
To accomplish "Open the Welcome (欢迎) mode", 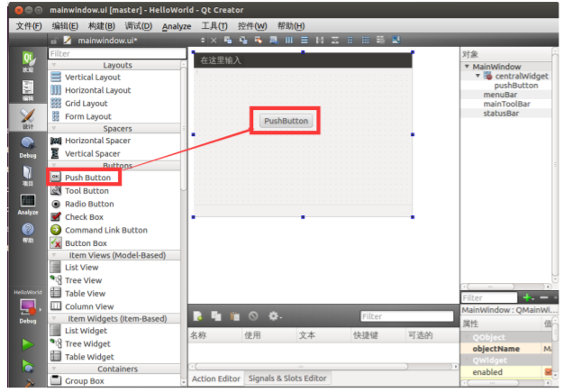I will pyautogui.click(x=28, y=61).
